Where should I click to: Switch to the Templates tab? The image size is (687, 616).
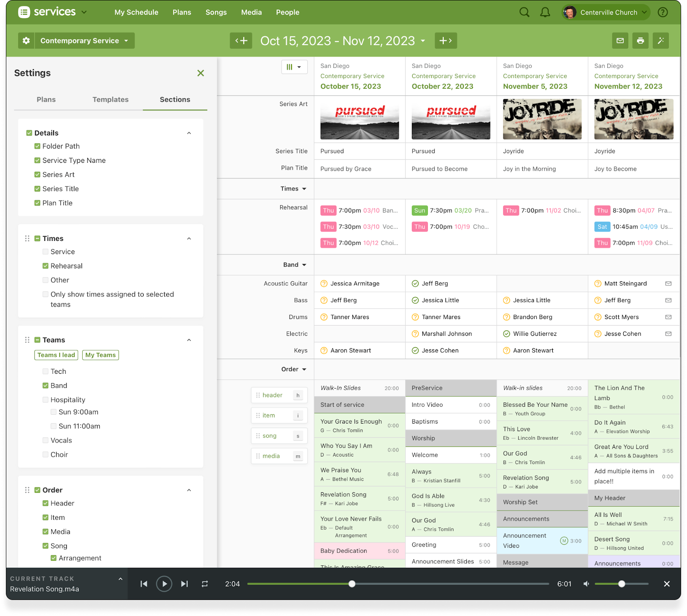coord(111,100)
